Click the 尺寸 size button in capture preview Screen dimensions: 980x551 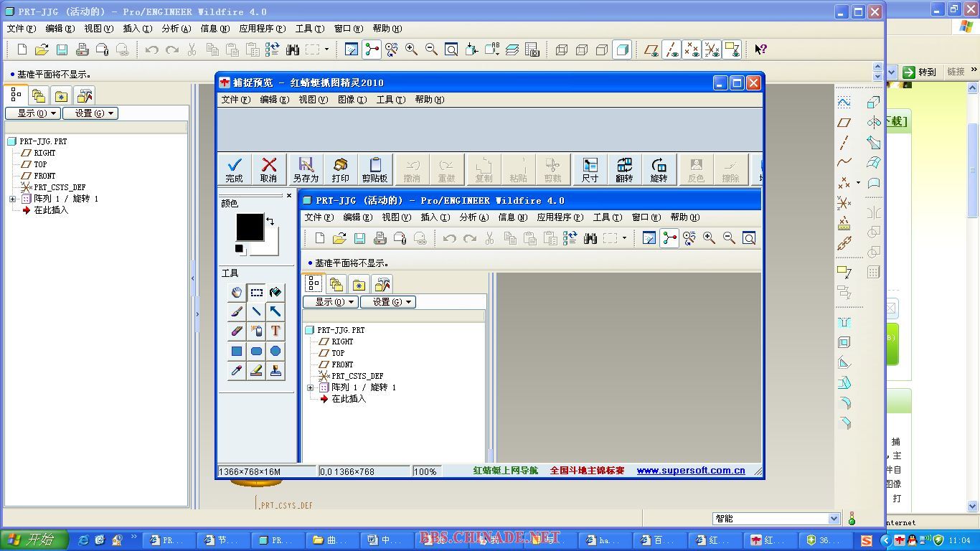590,169
